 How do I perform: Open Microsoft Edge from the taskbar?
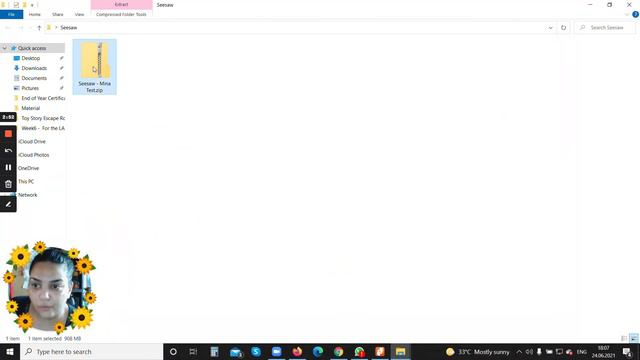318,351
